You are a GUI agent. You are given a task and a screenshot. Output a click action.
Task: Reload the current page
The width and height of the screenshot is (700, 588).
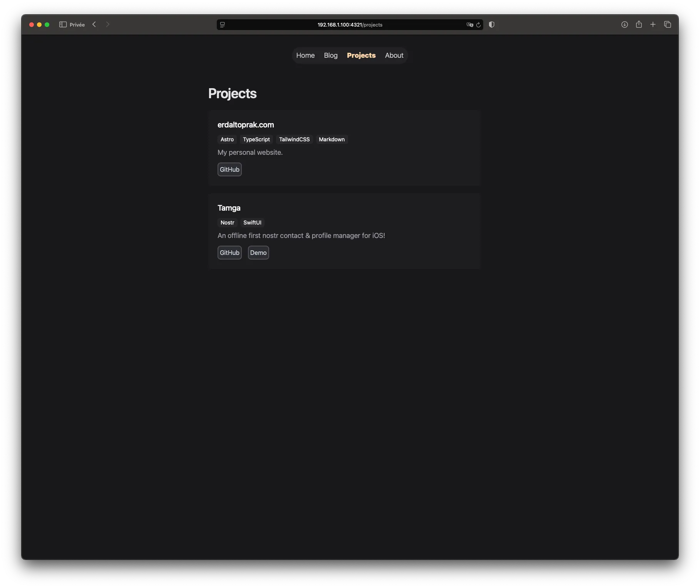[479, 25]
